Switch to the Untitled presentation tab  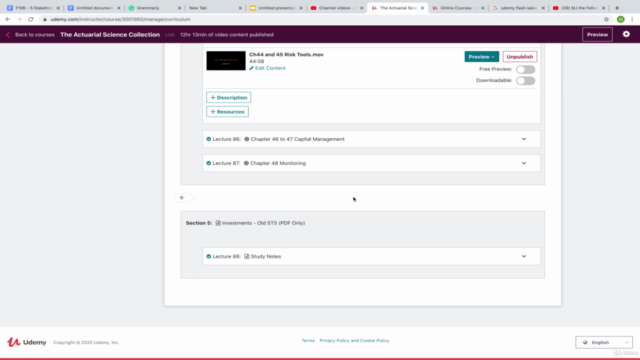[x=276, y=8]
